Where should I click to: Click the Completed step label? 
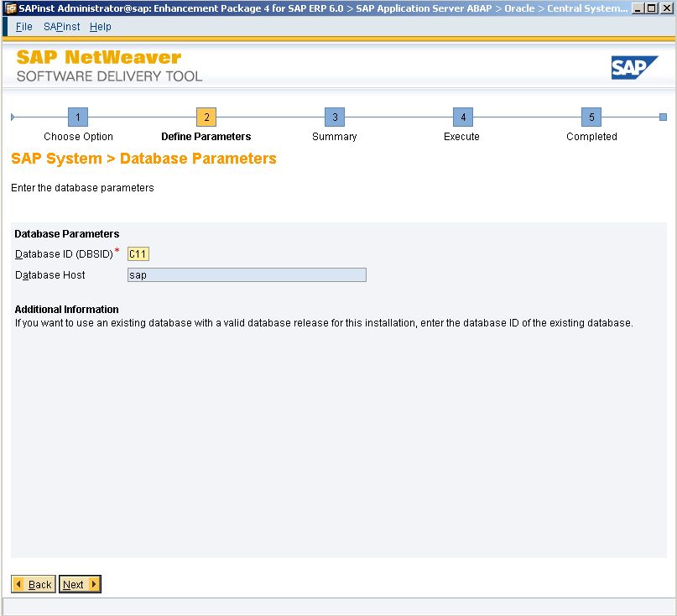point(591,137)
